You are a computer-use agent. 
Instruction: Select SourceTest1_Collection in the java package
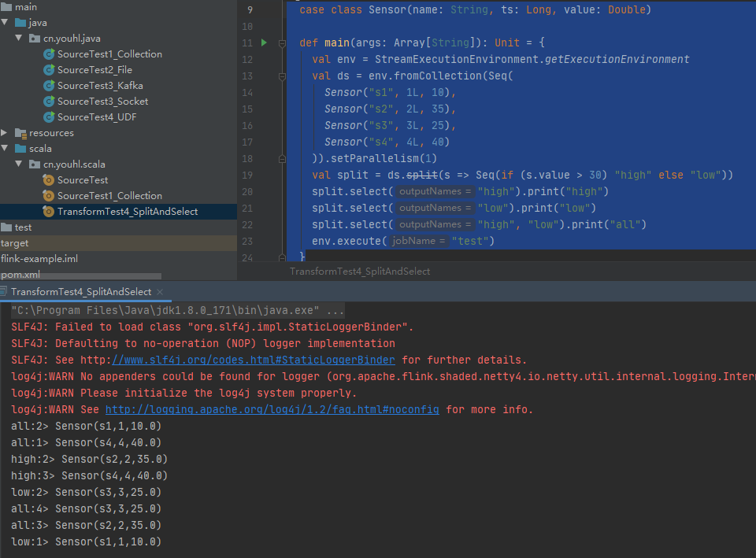[x=109, y=54]
